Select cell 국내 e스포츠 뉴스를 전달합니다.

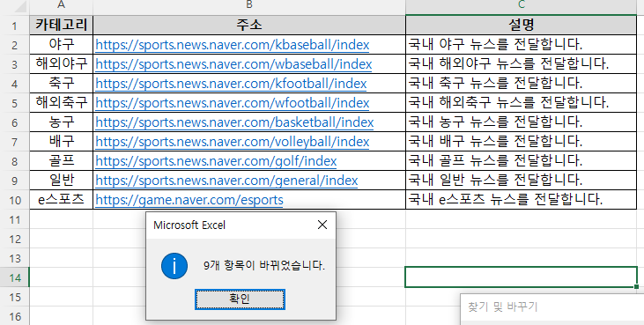coord(522,200)
